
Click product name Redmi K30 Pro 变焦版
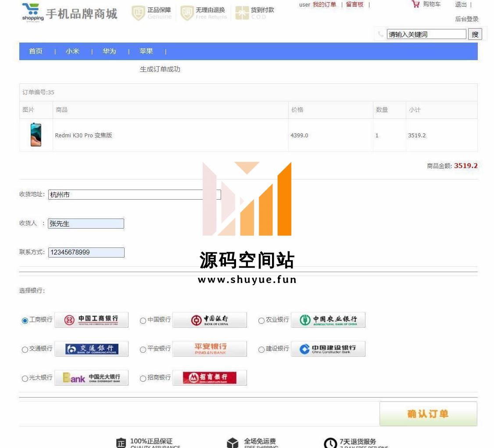point(83,136)
